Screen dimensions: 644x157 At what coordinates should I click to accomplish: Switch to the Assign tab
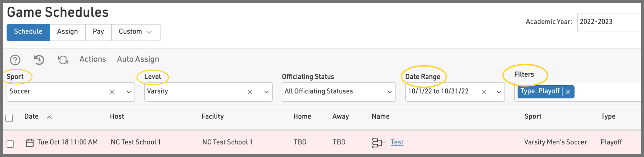click(67, 32)
